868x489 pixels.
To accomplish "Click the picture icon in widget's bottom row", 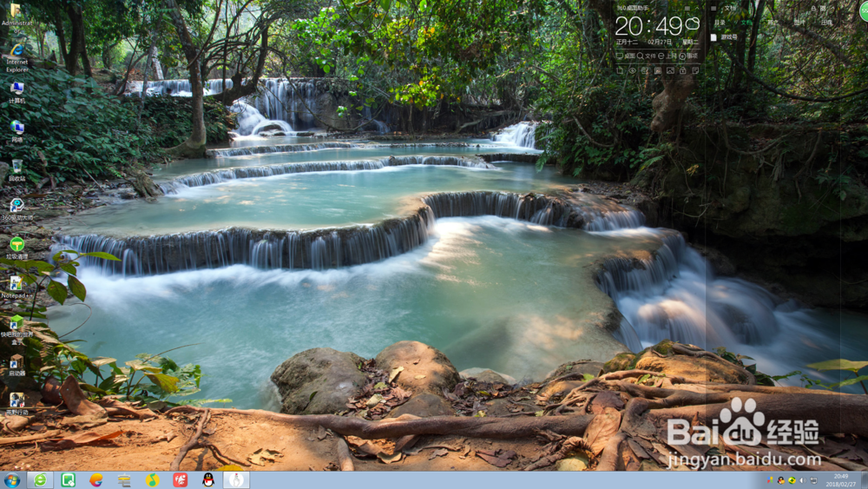I will tap(670, 71).
